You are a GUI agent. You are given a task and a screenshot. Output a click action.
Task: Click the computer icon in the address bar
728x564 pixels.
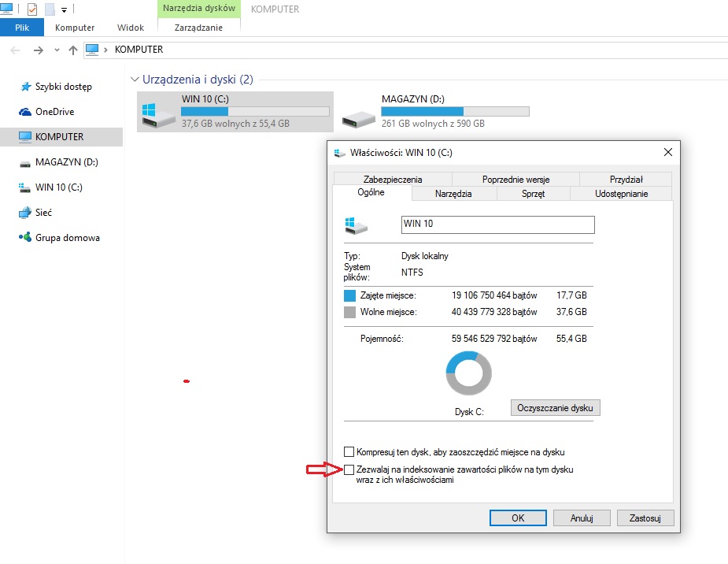(92, 50)
